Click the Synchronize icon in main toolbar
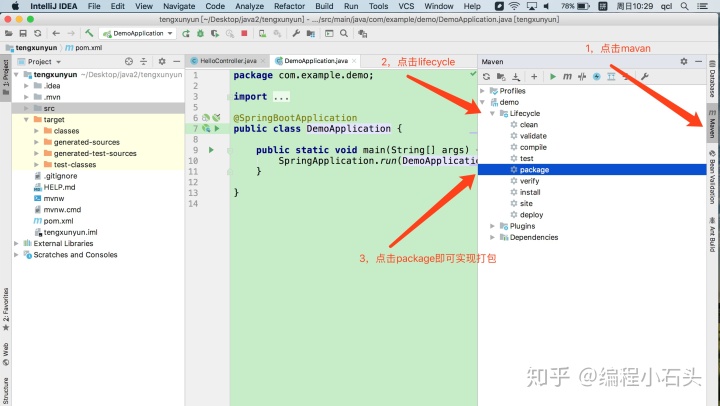The width and height of the screenshot is (720, 406). (x=38, y=34)
